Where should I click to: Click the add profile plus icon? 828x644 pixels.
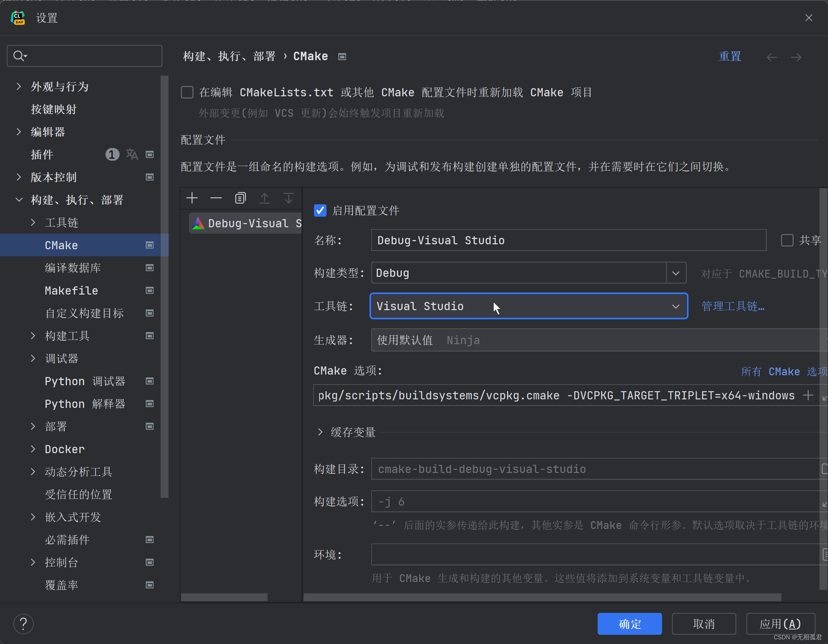pos(192,198)
